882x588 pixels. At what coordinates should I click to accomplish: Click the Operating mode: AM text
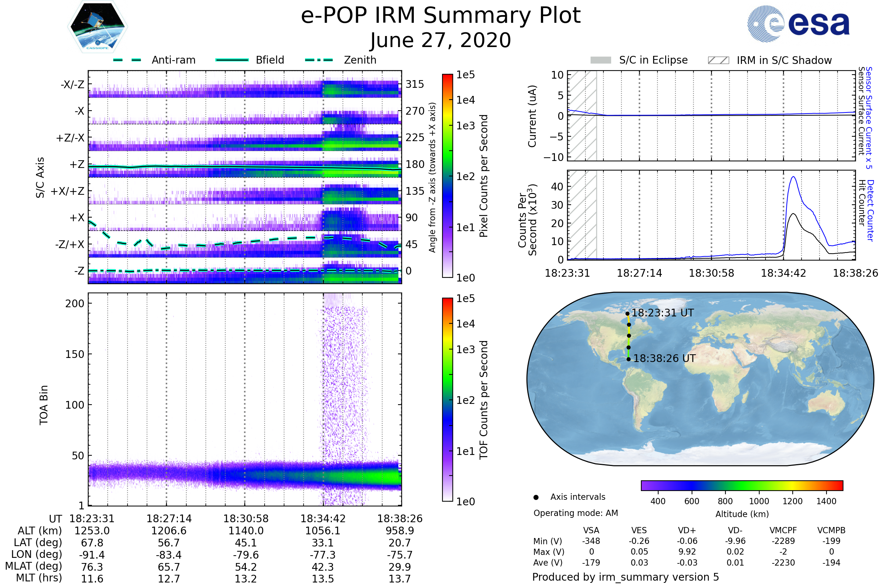(x=576, y=513)
